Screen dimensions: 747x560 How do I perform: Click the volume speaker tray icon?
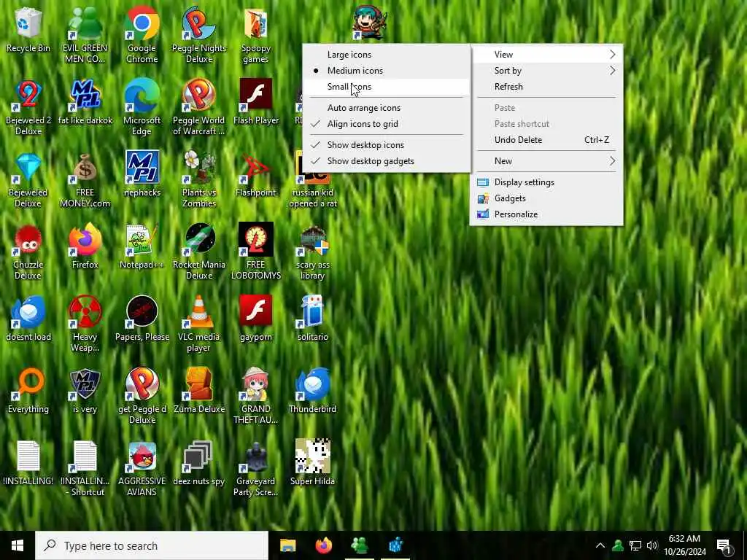click(651, 545)
